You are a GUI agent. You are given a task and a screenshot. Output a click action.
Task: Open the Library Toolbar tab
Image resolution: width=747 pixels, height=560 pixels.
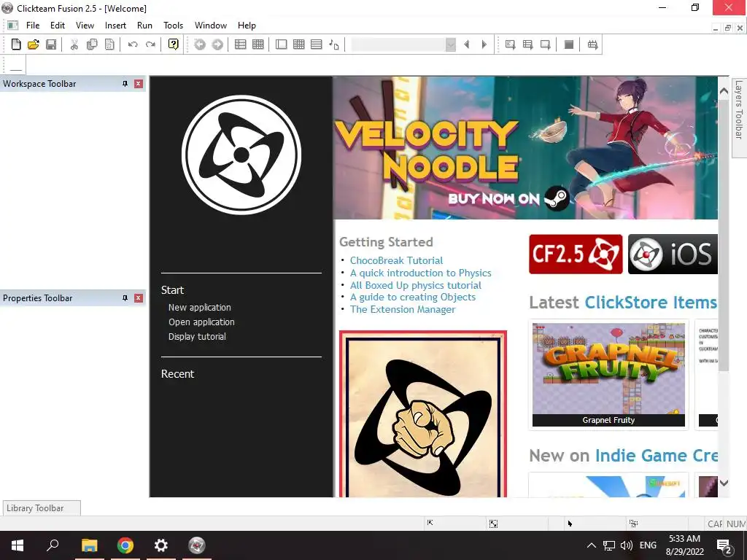[42, 508]
